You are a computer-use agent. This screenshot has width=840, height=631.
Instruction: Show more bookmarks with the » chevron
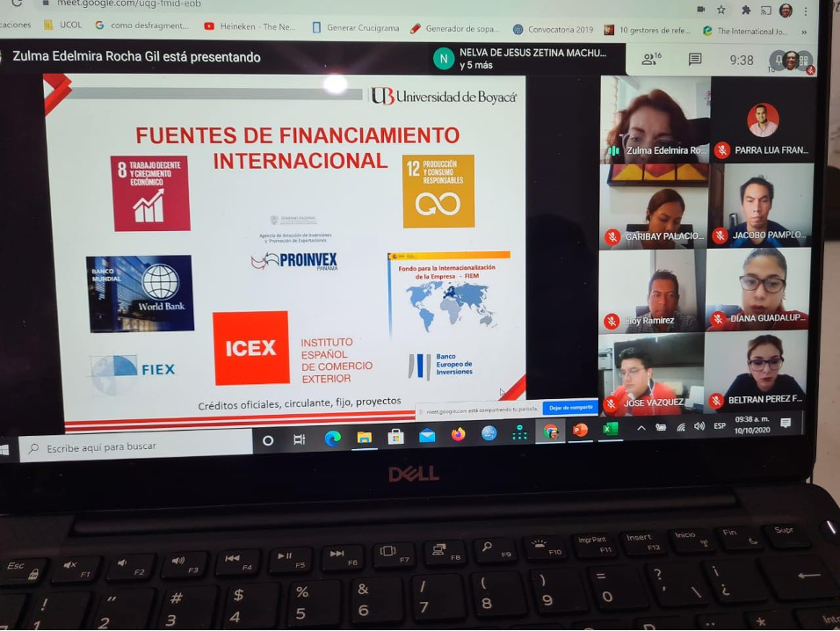[x=804, y=33]
